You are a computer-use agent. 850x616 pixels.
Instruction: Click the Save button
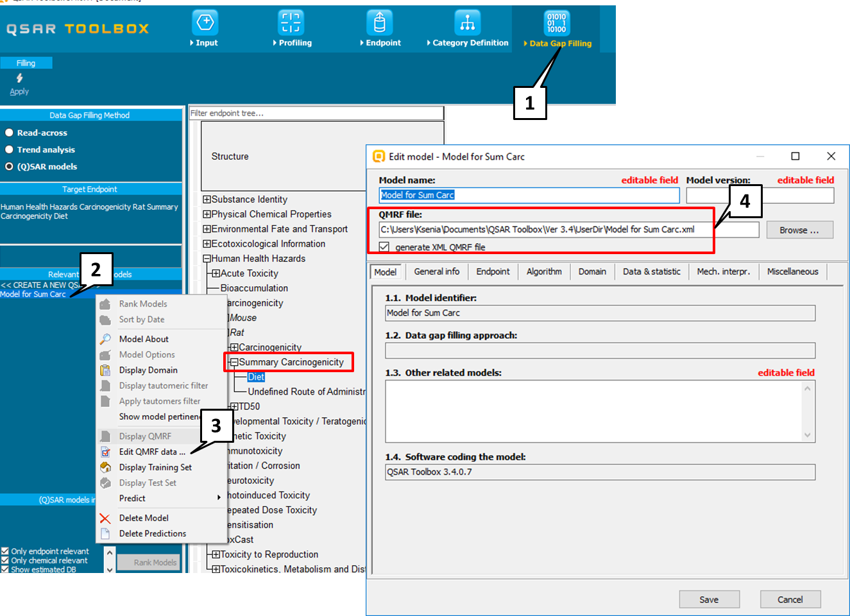[x=709, y=599]
